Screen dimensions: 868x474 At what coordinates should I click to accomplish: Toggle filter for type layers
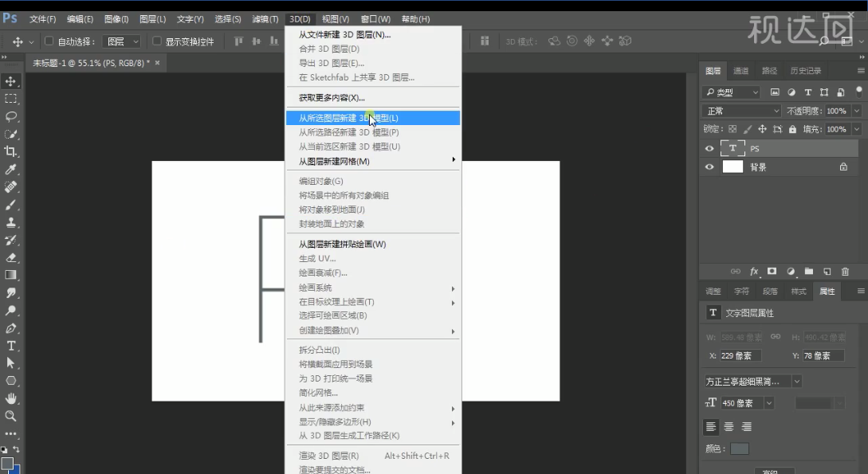pos(807,92)
